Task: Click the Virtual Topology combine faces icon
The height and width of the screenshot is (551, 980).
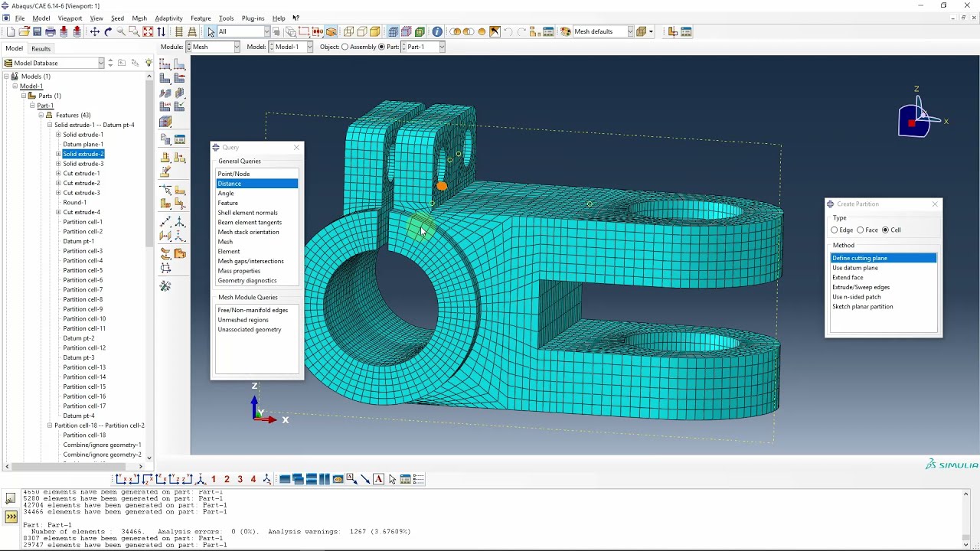Action: click(165, 253)
